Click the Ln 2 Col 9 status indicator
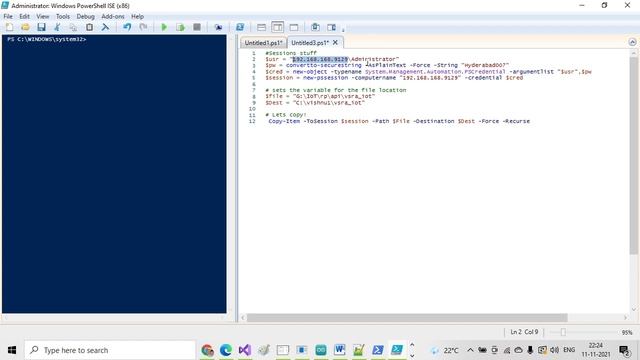 pyautogui.click(x=524, y=332)
